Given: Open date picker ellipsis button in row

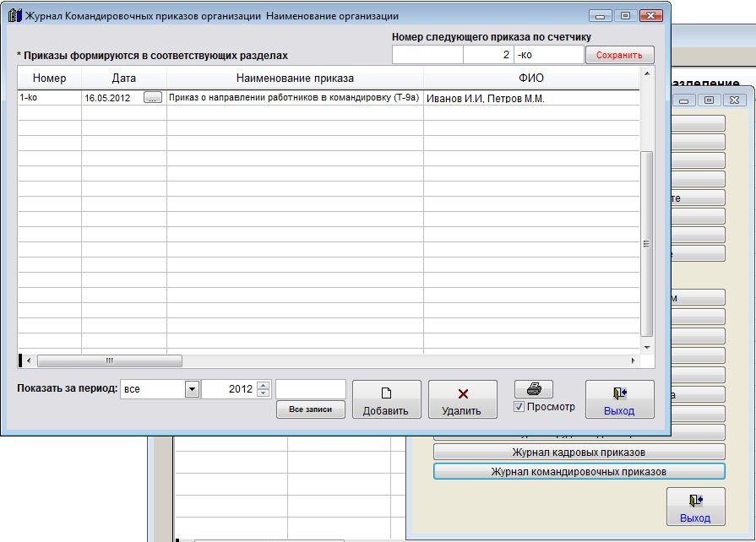Looking at the screenshot, I should pos(152,99).
